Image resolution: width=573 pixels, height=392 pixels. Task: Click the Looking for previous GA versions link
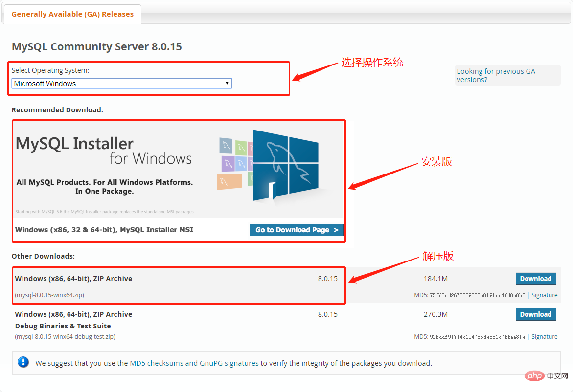point(496,76)
